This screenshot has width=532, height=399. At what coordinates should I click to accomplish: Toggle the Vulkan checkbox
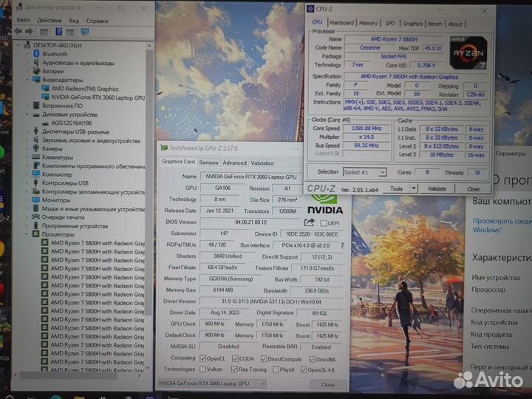(203, 369)
